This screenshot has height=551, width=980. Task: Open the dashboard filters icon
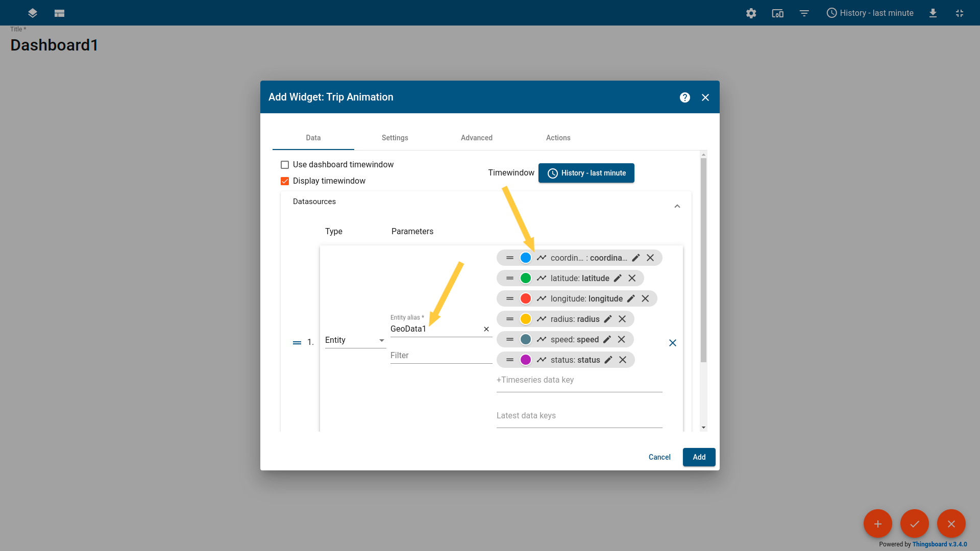(x=804, y=13)
